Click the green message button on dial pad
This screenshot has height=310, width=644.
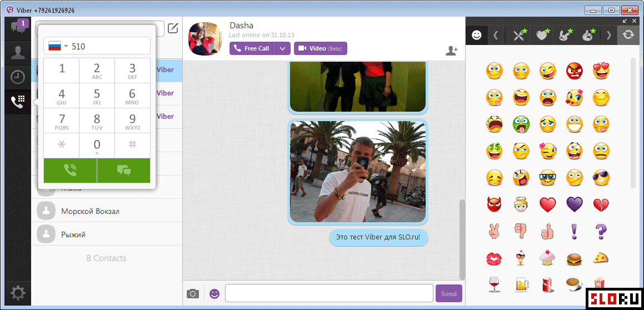tap(123, 171)
